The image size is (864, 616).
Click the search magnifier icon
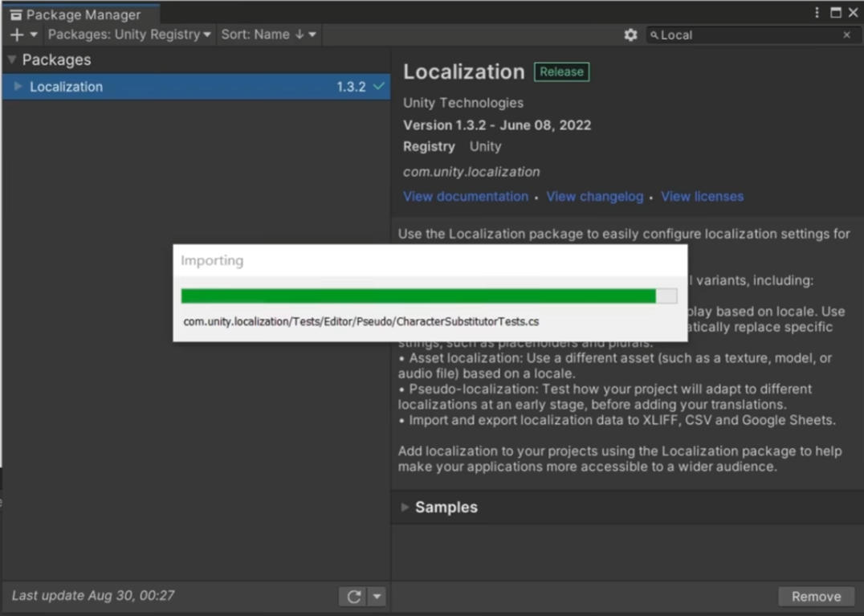pyautogui.click(x=654, y=35)
